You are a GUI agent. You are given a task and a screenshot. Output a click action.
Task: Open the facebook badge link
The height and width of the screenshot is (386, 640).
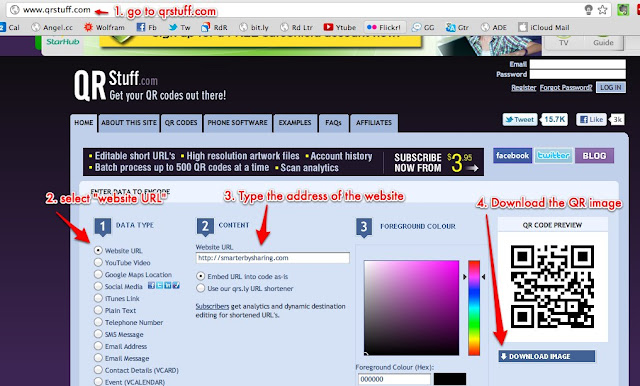(x=512, y=155)
